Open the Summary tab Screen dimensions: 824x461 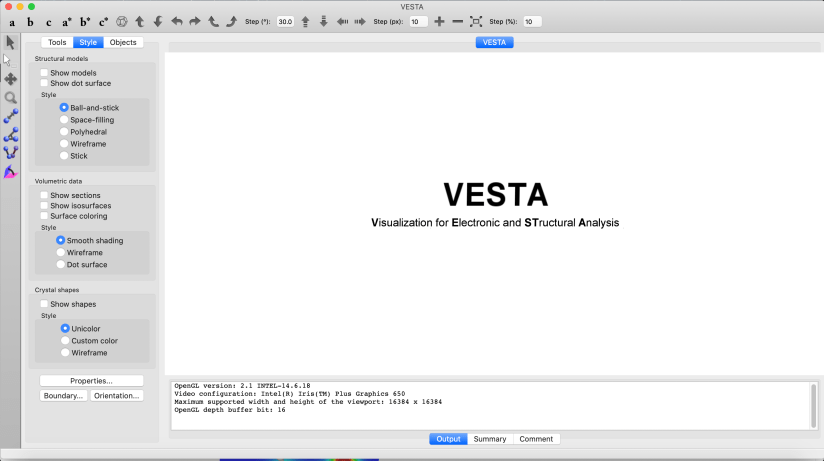[490, 439]
